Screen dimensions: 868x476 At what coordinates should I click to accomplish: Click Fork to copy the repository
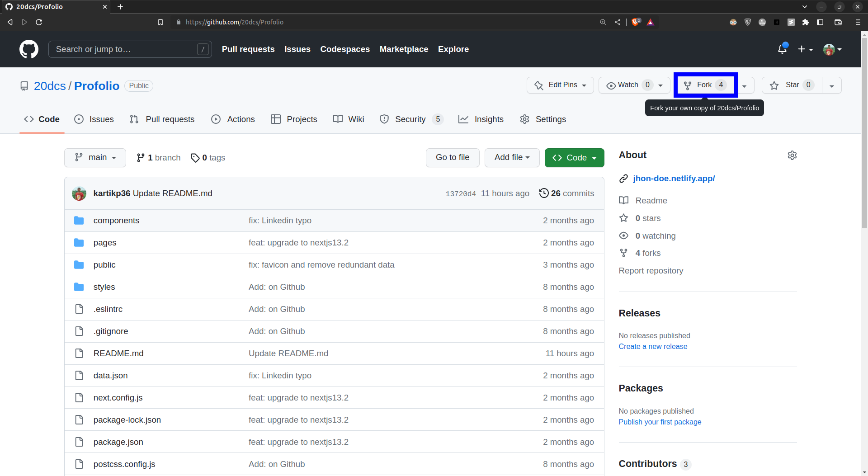[703, 85]
